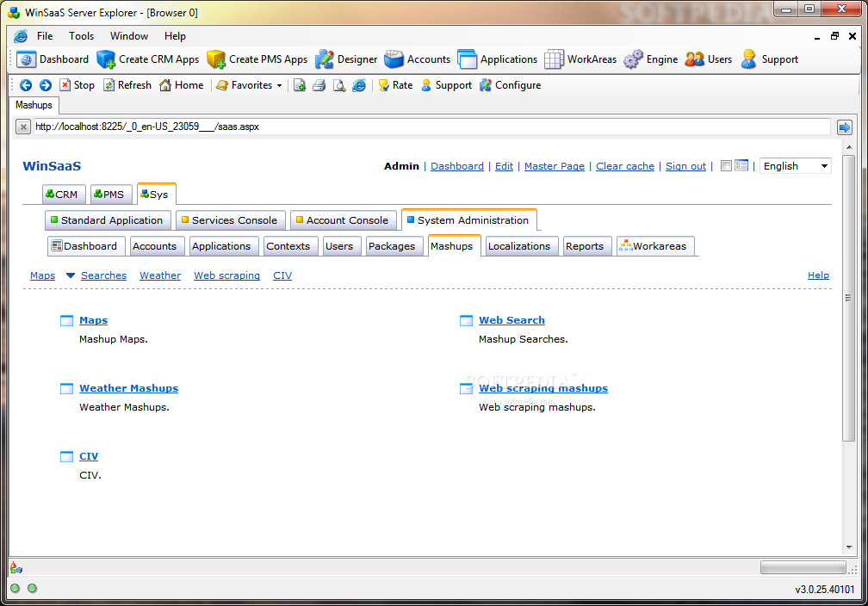The width and height of the screenshot is (868, 606).
Task: Select the Sys tab
Action: (157, 195)
